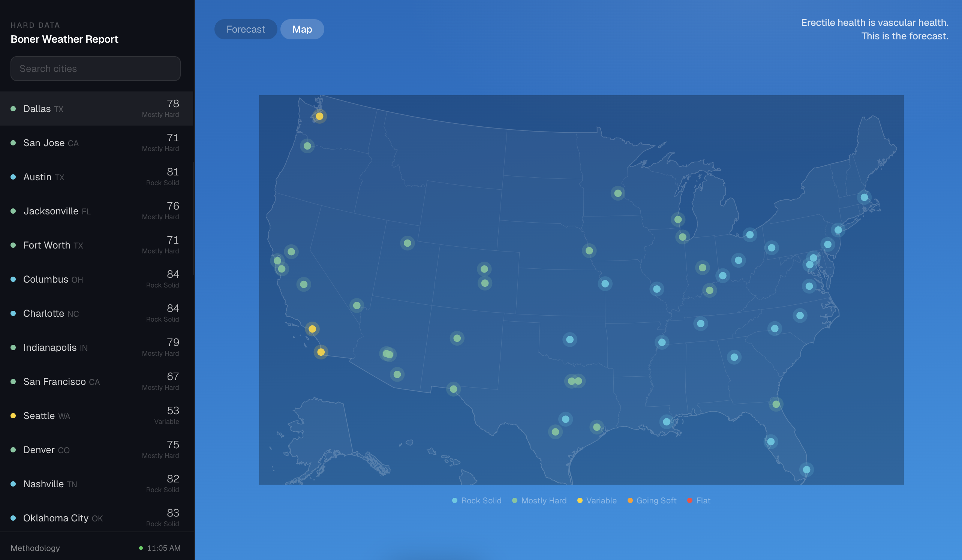Toggle the Going Soft legend filter

click(x=652, y=500)
